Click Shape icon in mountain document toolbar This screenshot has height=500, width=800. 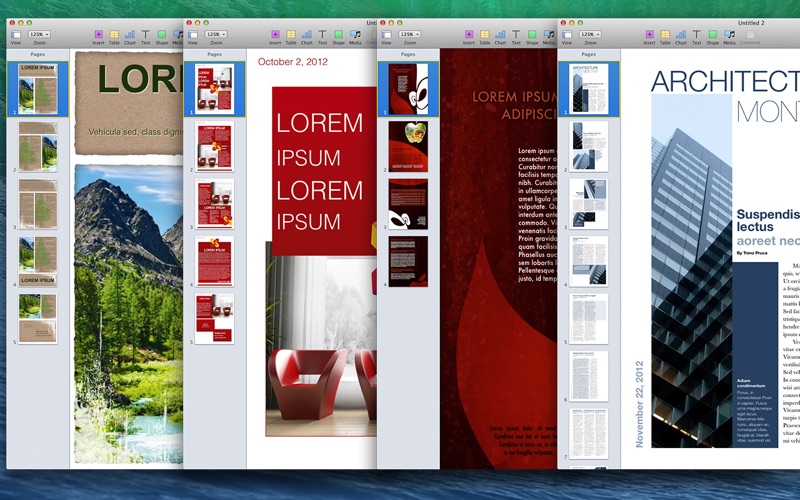coord(161,36)
